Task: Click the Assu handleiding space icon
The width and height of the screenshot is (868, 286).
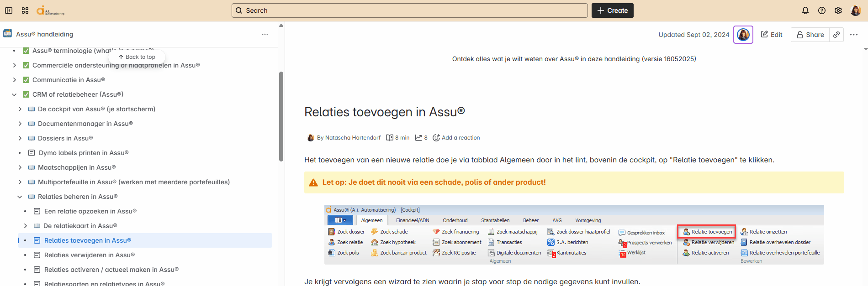Action: coord(8,34)
